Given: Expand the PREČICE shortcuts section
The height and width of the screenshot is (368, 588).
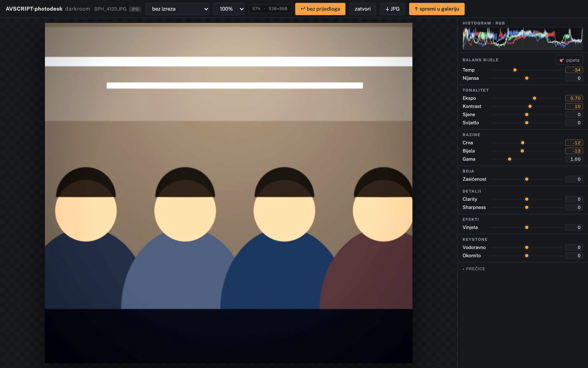Looking at the screenshot, I should pyautogui.click(x=474, y=269).
